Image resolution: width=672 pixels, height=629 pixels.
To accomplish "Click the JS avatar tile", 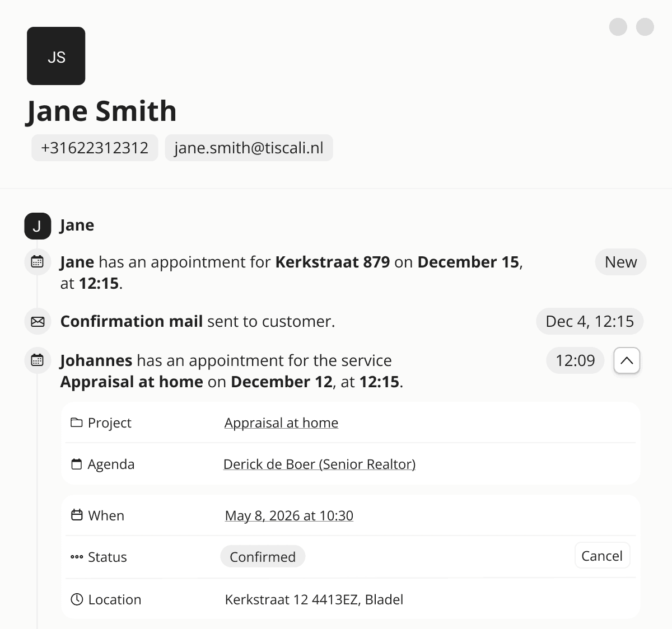I will click(56, 56).
